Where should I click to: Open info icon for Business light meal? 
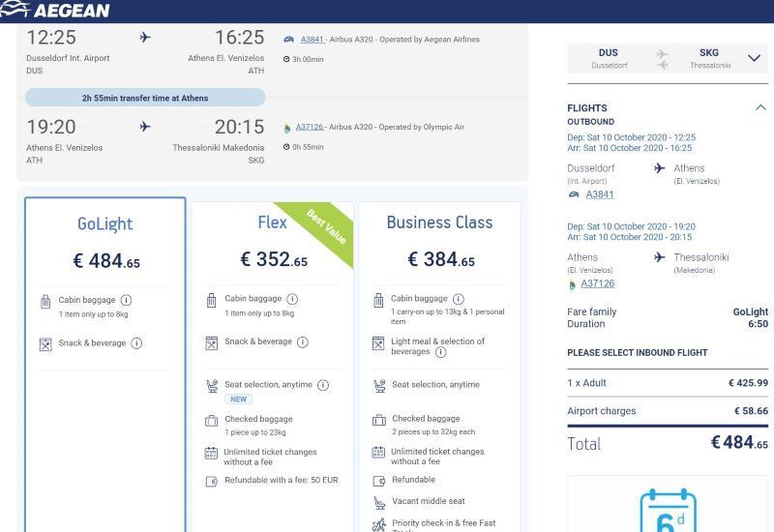point(441,352)
